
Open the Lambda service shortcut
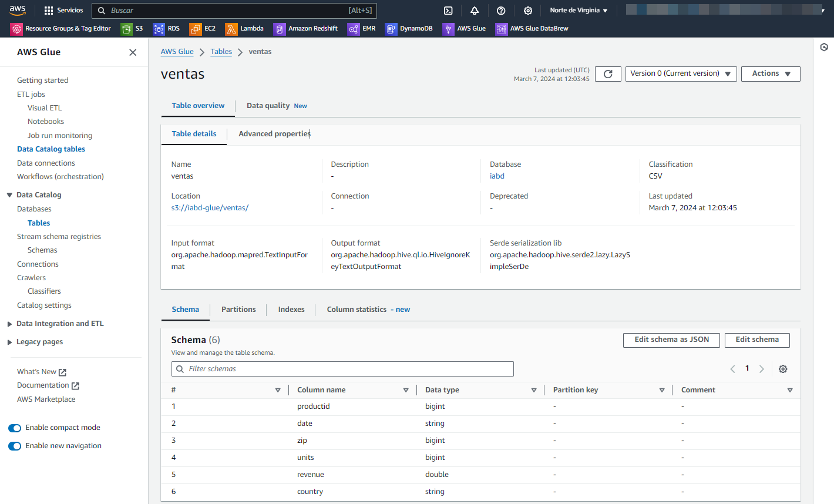click(x=244, y=28)
